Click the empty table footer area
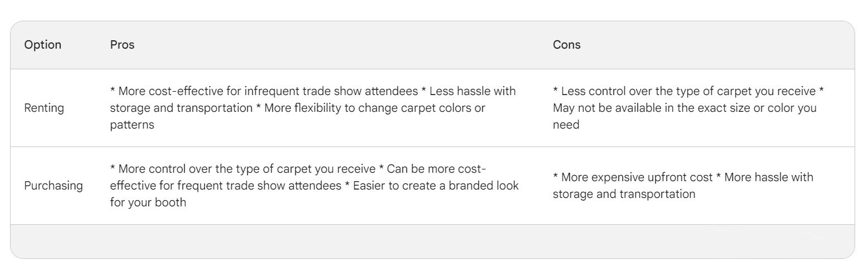 tap(433, 241)
